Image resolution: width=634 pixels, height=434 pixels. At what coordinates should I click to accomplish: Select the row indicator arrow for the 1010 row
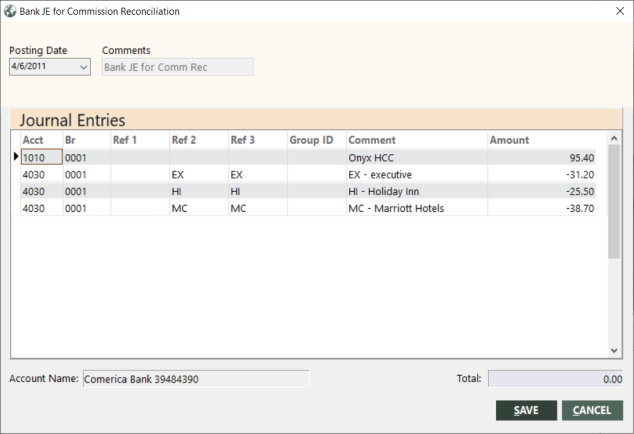click(16, 157)
